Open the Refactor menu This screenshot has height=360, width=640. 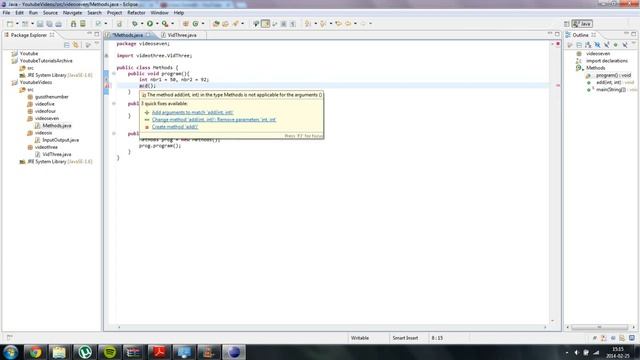coord(136,13)
